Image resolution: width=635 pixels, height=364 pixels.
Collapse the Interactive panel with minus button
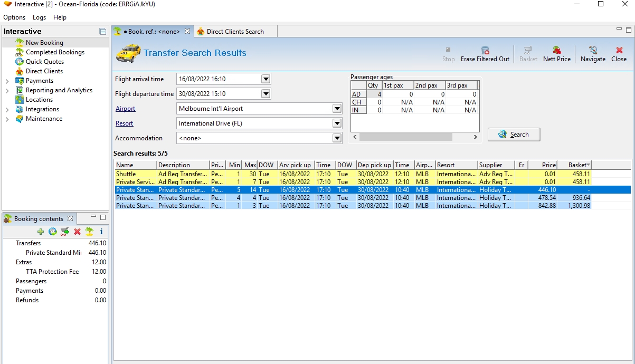[103, 32]
